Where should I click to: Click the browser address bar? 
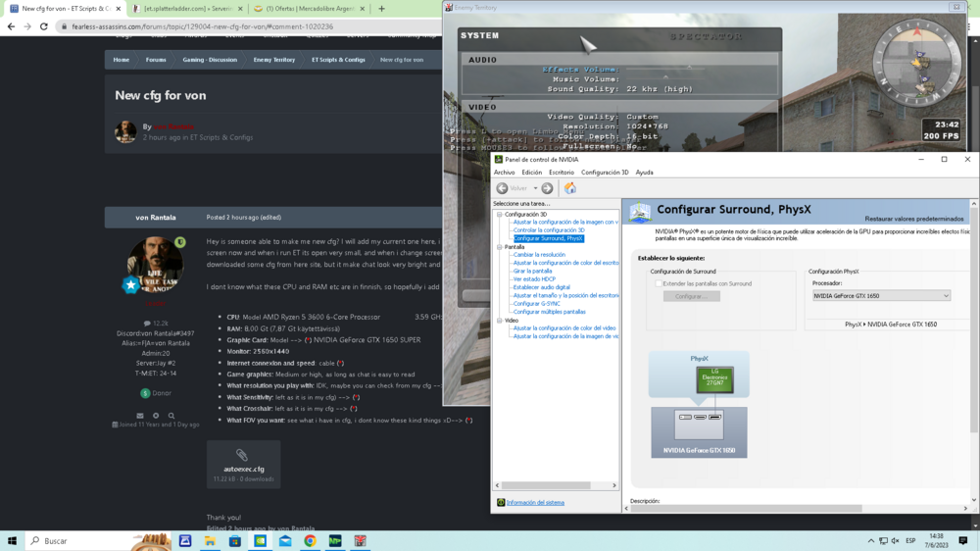pos(250,26)
